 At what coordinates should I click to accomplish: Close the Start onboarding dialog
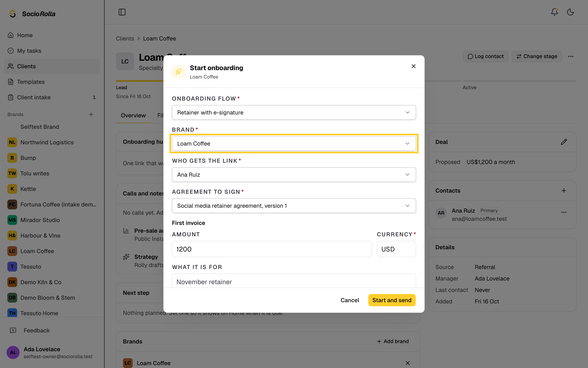tap(414, 66)
